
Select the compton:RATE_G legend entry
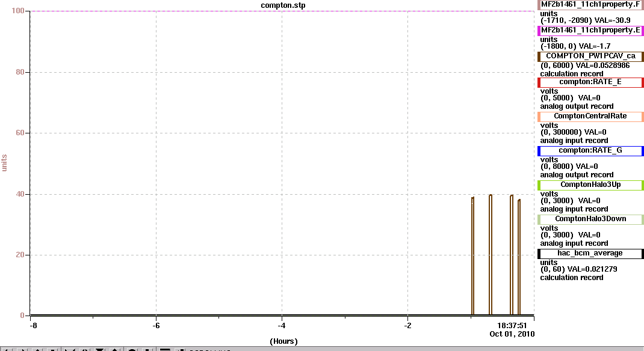point(590,150)
